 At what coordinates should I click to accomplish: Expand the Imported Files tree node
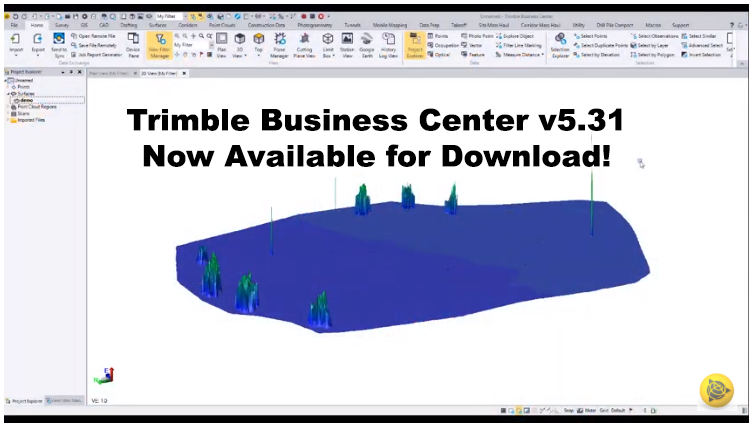[x=8, y=120]
